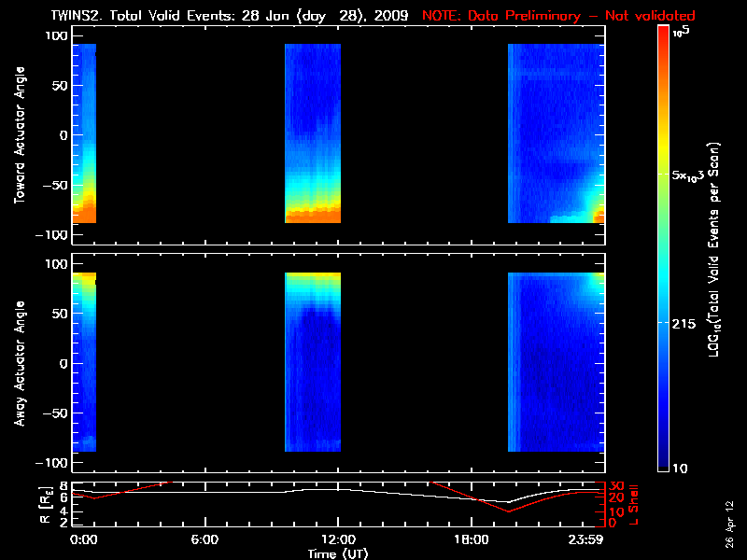
Task: Click the red top of the color bar
Action: [x=664, y=34]
